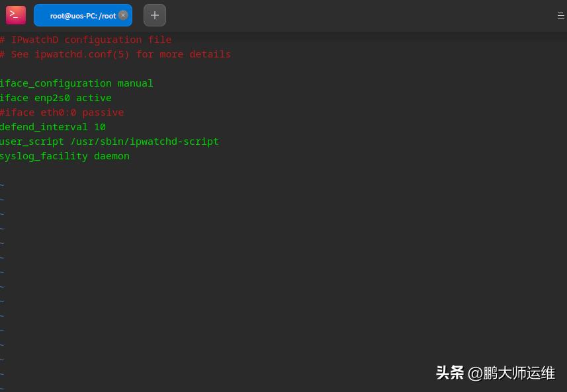Click the first tilde below the config text
The height and width of the screenshot is (392, 567).
click(x=3, y=185)
